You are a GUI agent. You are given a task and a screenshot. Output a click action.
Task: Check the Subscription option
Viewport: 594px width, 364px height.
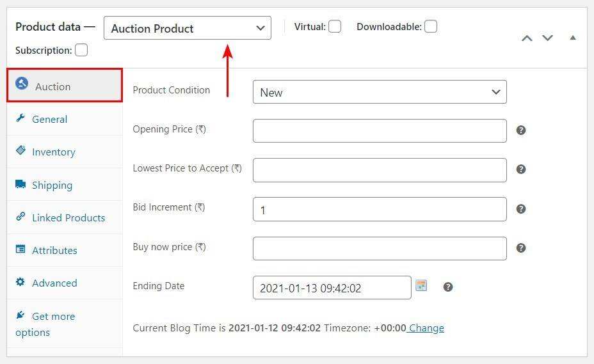pos(81,50)
